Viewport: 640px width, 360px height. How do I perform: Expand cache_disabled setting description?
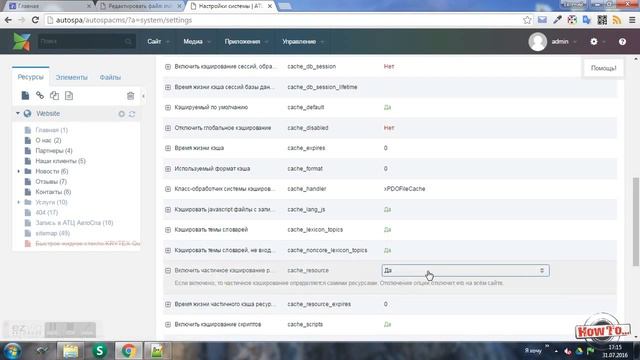(168, 128)
